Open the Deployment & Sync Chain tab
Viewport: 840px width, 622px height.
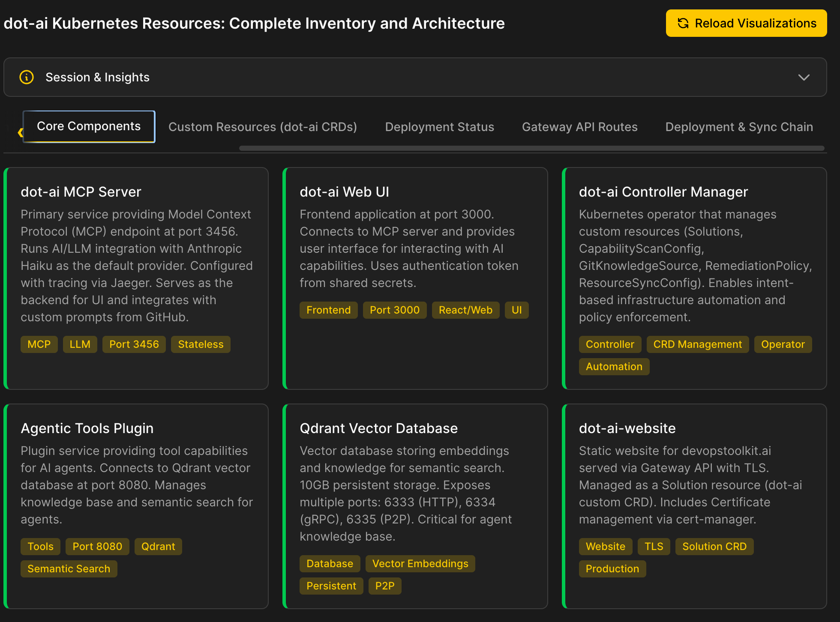tap(739, 127)
